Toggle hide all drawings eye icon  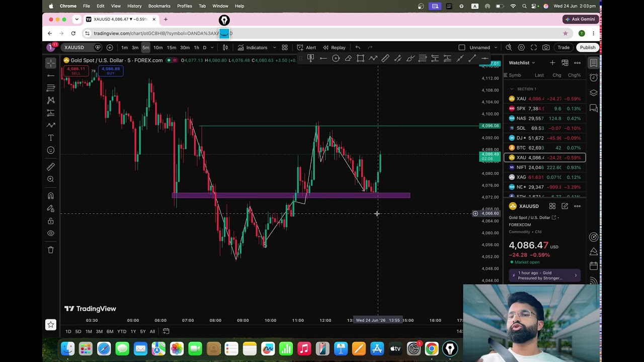(x=51, y=233)
